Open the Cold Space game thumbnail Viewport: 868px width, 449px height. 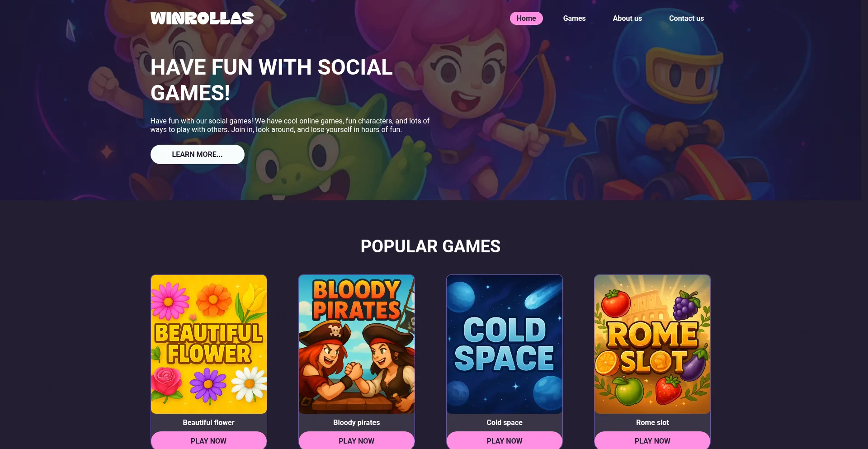[x=505, y=344]
